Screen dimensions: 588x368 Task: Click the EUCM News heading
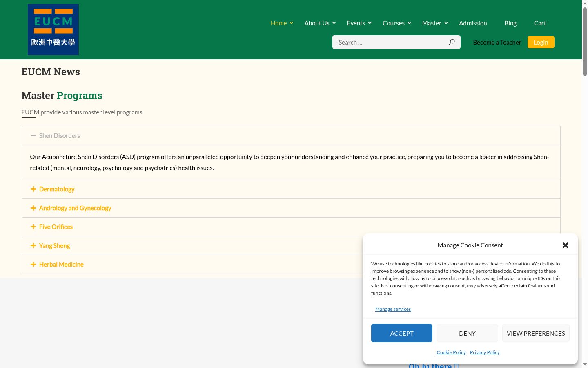51,72
